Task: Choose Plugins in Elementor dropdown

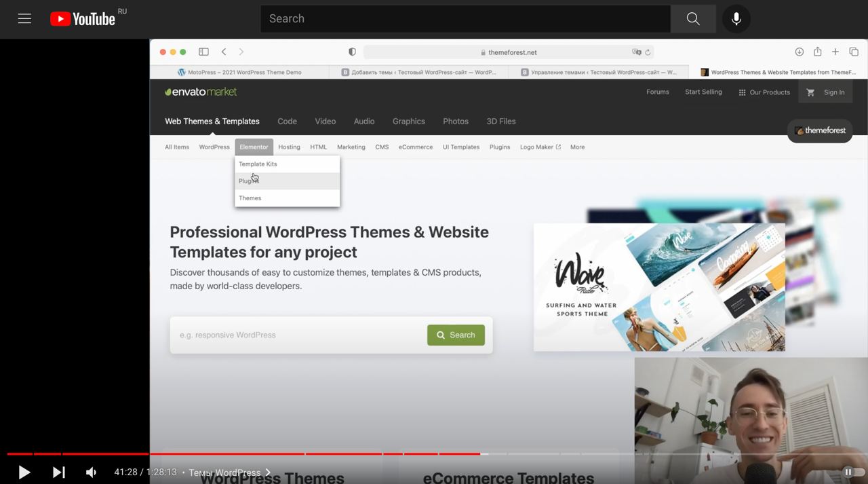Action: [288, 181]
